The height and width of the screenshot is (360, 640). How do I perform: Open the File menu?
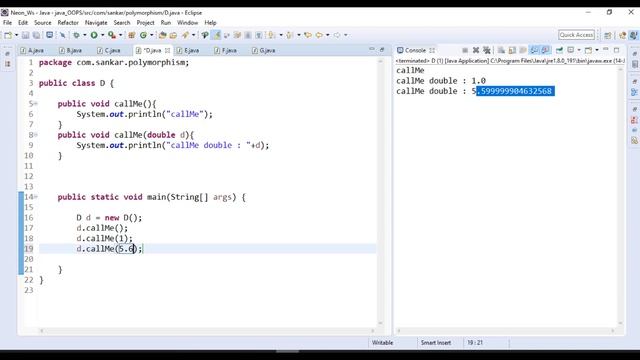pyautogui.click(x=7, y=23)
